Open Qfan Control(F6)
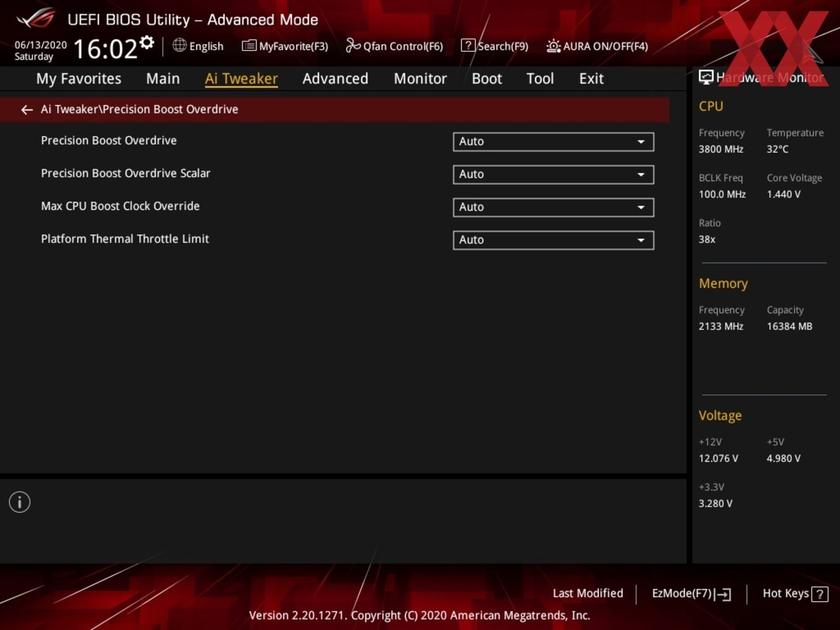Viewport: 840px width, 630px height. tap(395, 46)
